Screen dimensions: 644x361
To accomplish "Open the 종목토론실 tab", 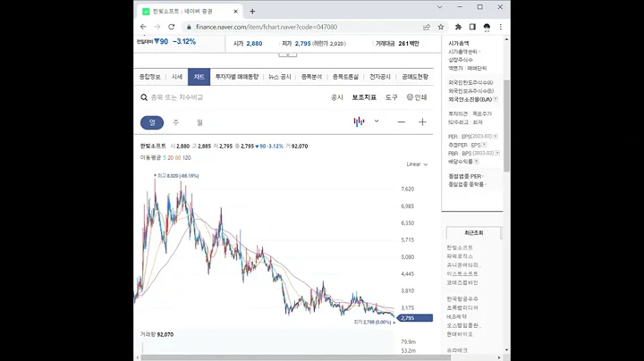I will click(x=345, y=77).
